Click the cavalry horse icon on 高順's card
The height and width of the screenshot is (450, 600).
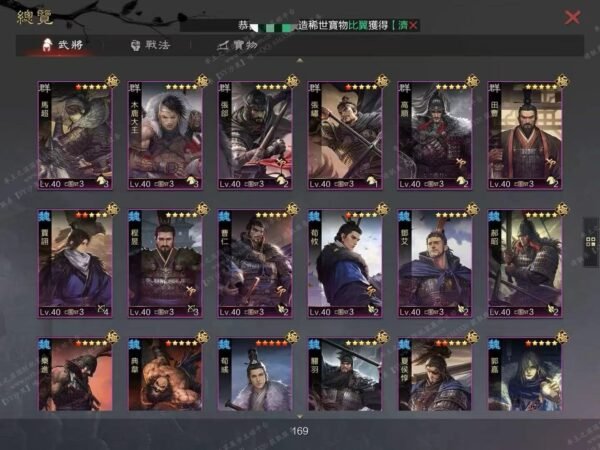click(460, 180)
